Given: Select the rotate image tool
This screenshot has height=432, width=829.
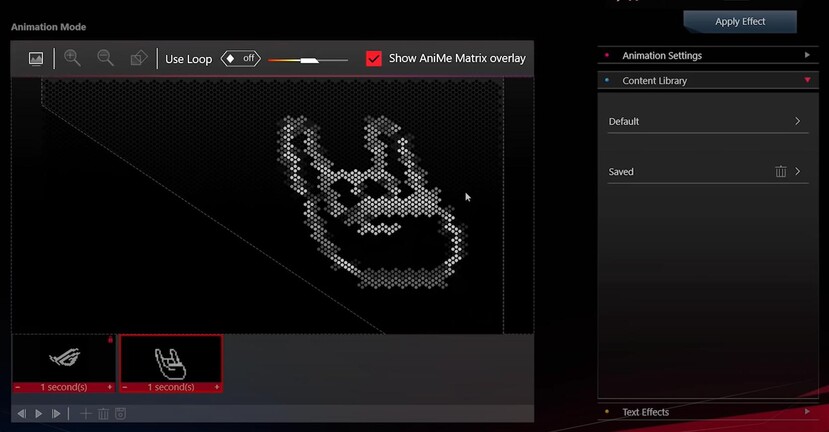Looking at the screenshot, I should [x=139, y=58].
